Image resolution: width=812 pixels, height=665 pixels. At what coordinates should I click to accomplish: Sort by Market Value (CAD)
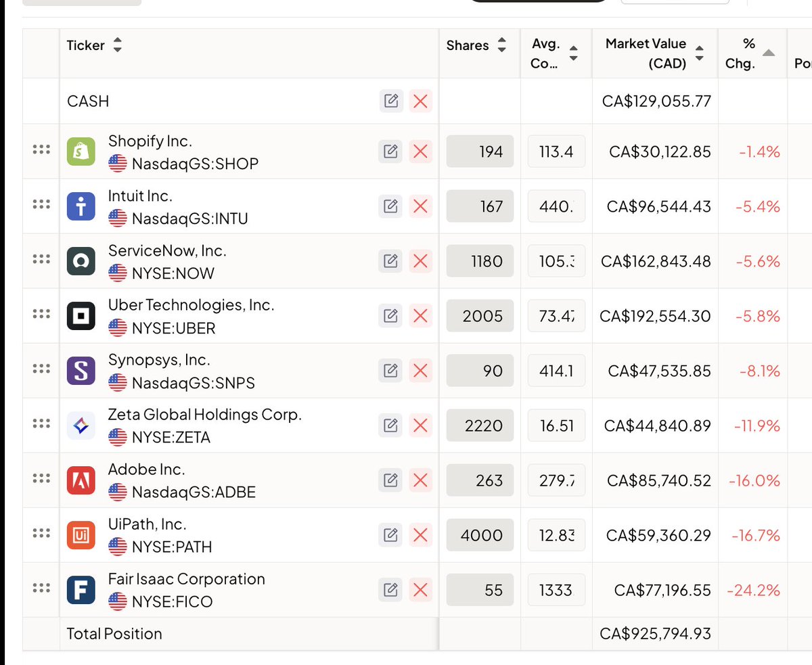700,53
